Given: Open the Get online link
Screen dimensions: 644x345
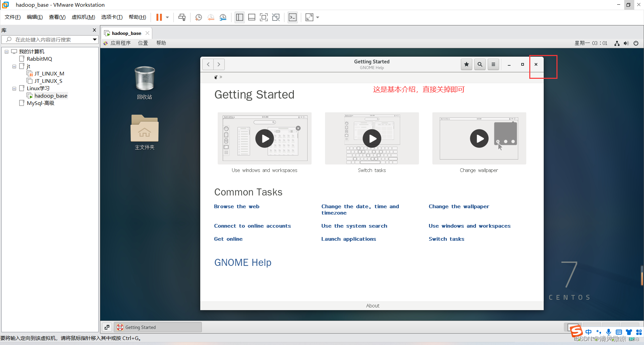Looking at the screenshot, I should (x=228, y=239).
